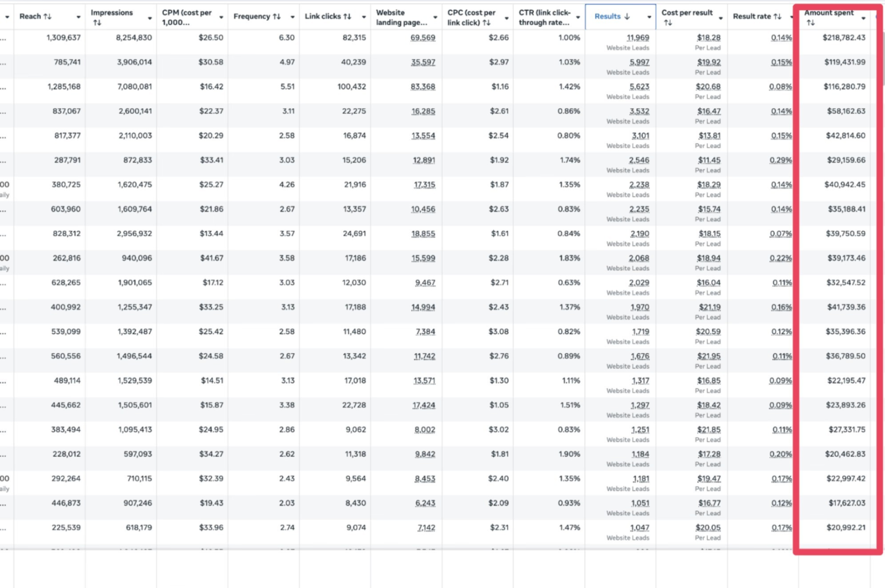This screenshot has height=588, width=885.
Task: Click the 0.29% result rate value
Action: click(781, 160)
